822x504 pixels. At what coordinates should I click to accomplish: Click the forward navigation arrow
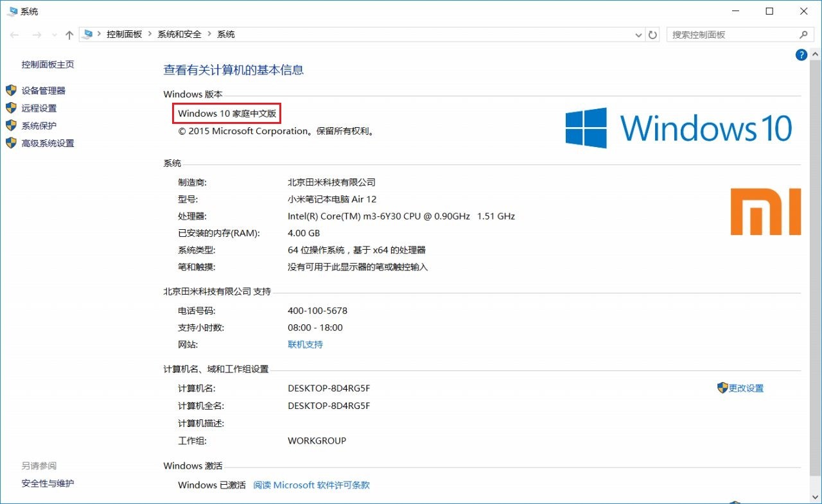[x=36, y=35]
